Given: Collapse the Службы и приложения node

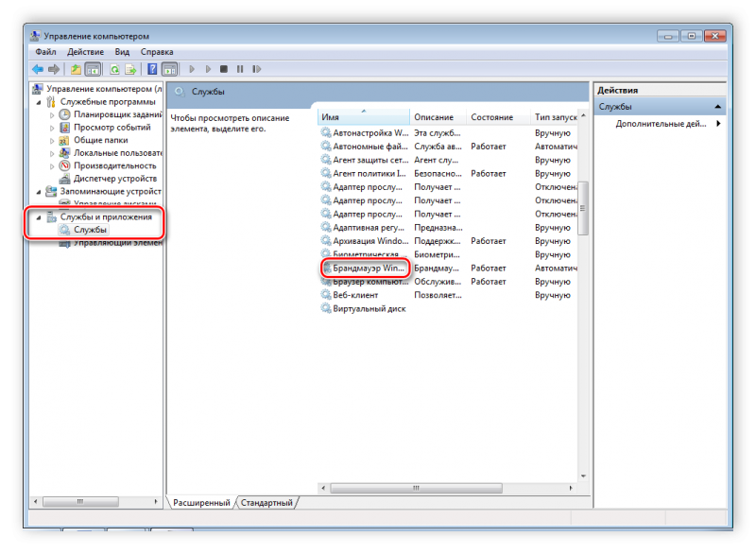Looking at the screenshot, I should point(39,218).
